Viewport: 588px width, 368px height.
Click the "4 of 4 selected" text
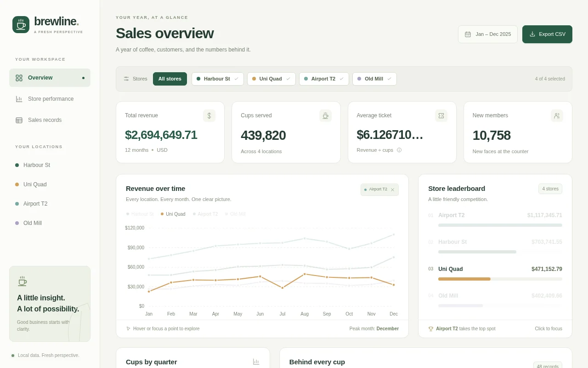(550, 79)
